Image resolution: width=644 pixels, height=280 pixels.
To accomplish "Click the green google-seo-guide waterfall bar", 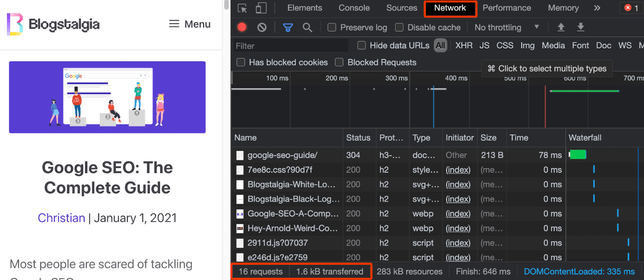I will 578,155.
